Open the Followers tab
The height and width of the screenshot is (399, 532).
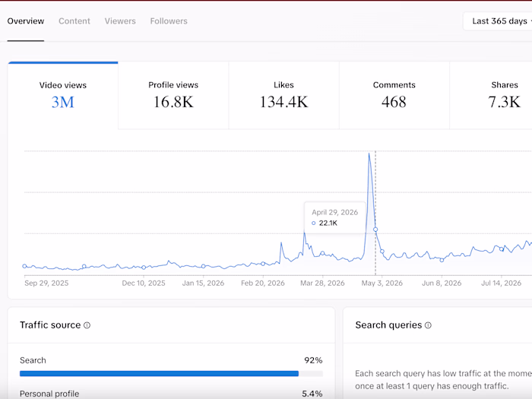click(x=169, y=21)
